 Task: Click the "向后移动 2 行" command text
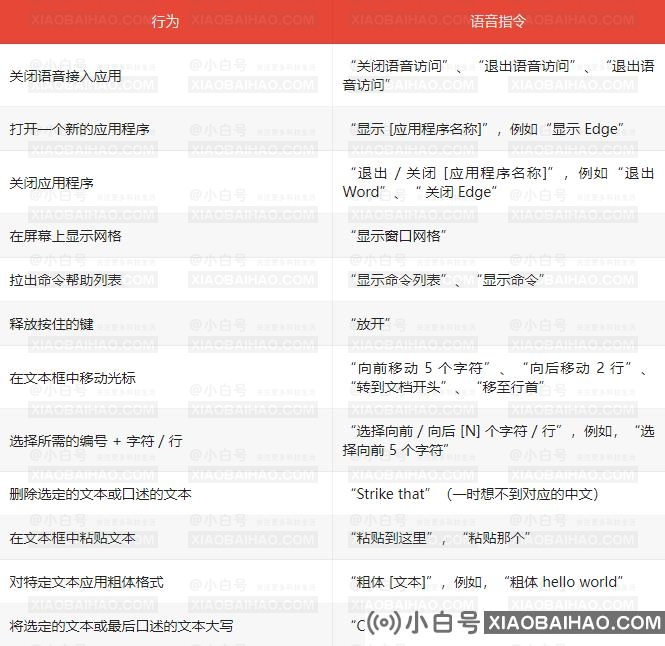(x=577, y=368)
